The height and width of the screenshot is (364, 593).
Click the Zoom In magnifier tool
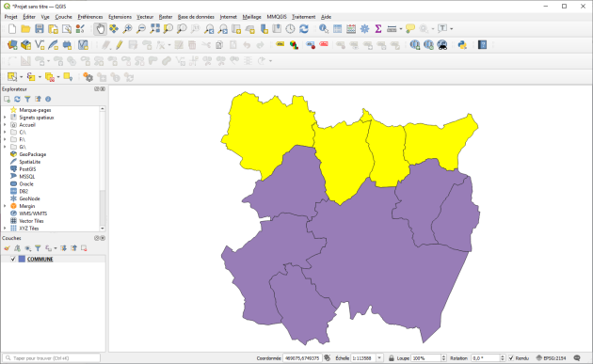tap(127, 29)
